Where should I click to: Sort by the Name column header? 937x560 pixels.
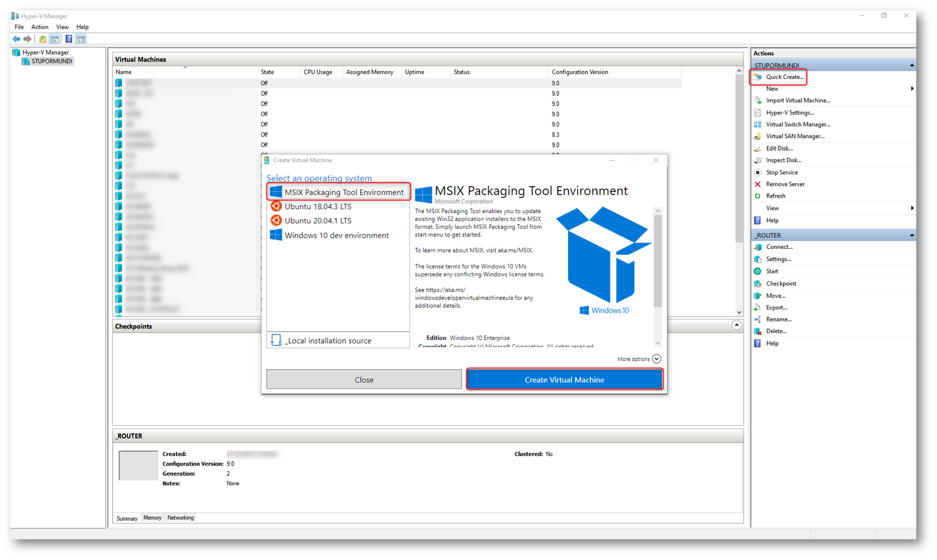185,72
